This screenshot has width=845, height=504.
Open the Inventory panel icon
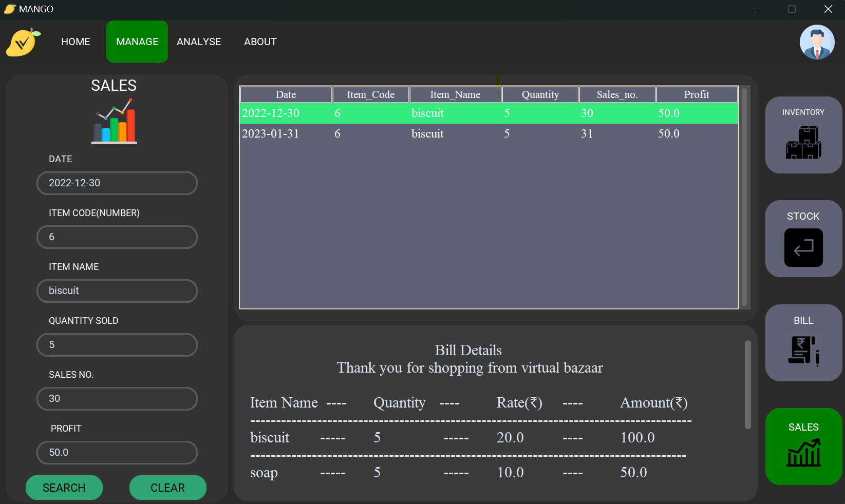click(x=803, y=143)
